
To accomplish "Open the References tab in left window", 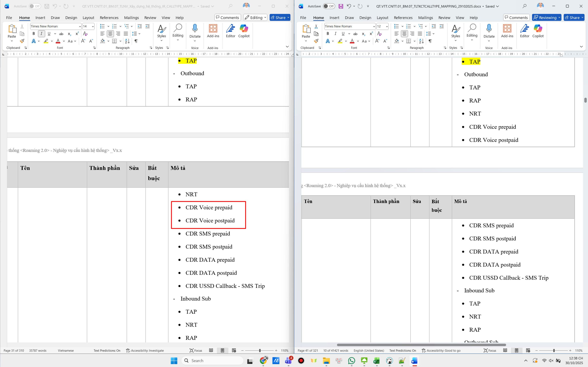I will (x=109, y=17).
